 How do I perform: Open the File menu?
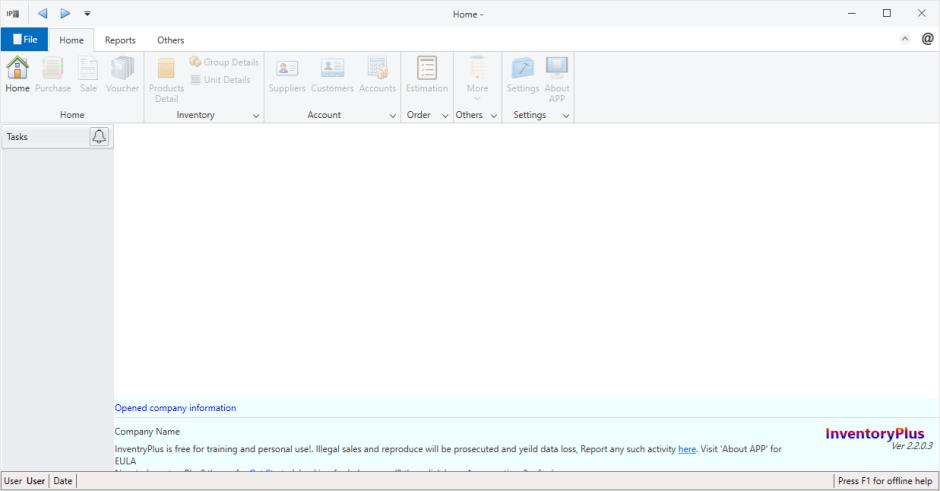(x=25, y=40)
